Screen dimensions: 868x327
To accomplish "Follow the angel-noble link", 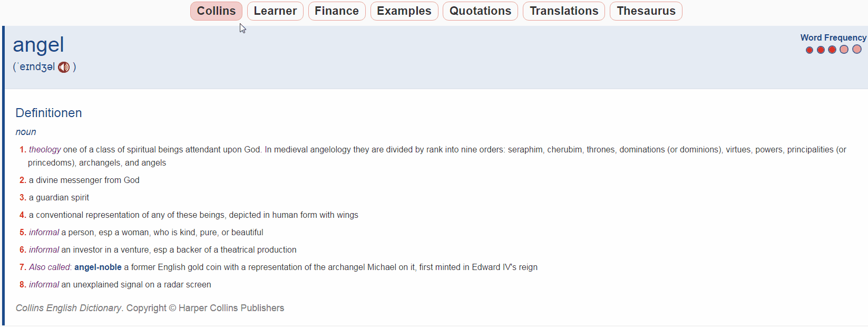I will (x=98, y=267).
